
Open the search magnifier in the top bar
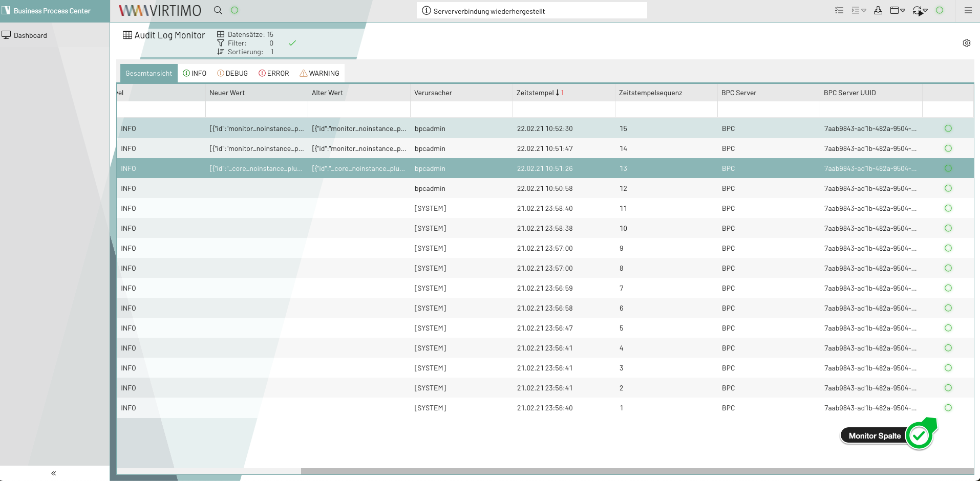(x=218, y=10)
